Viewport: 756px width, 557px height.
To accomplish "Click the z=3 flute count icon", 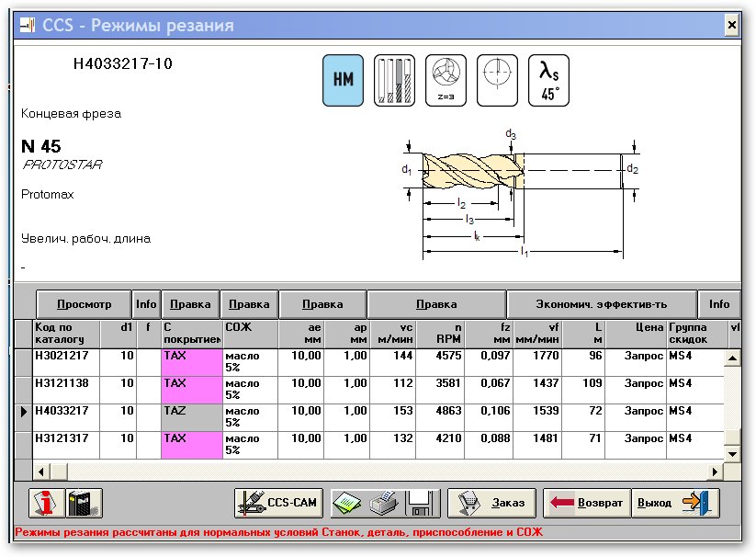I will click(446, 80).
